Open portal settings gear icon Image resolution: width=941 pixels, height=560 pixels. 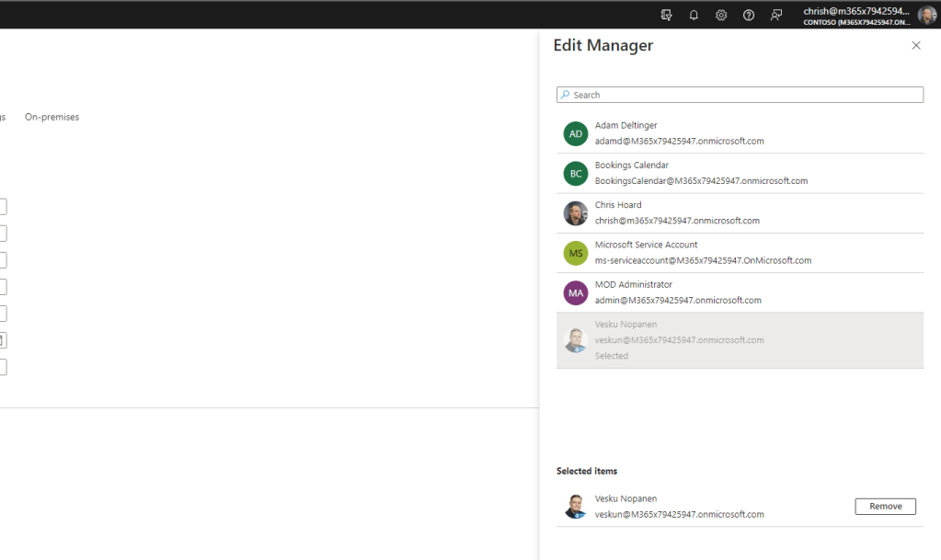click(721, 15)
